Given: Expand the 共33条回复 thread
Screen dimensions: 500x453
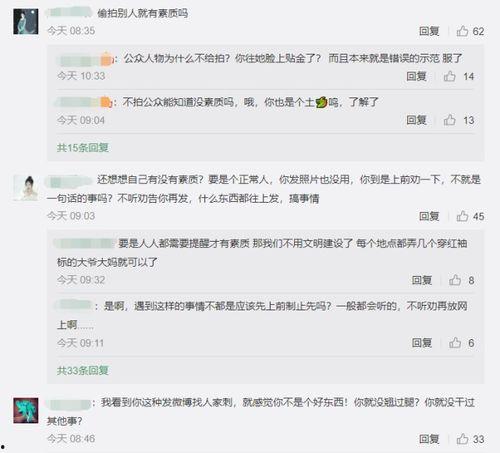Looking at the screenshot, I should click(x=83, y=370).
